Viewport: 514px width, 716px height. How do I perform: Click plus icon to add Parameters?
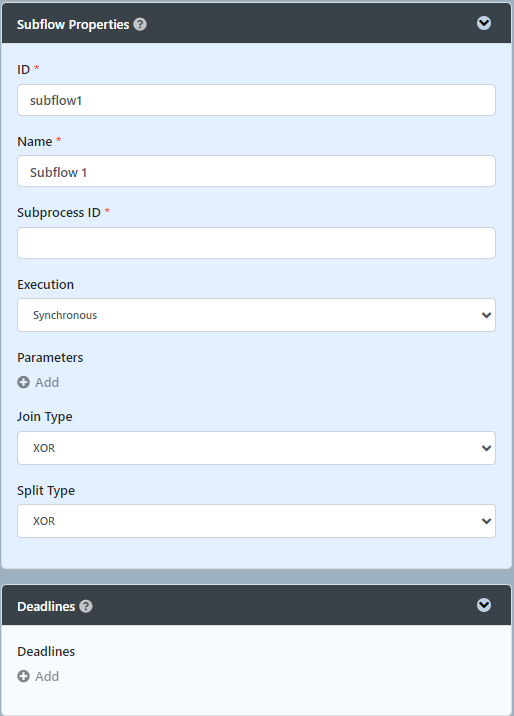pyautogui.click(x=23, y=382)
